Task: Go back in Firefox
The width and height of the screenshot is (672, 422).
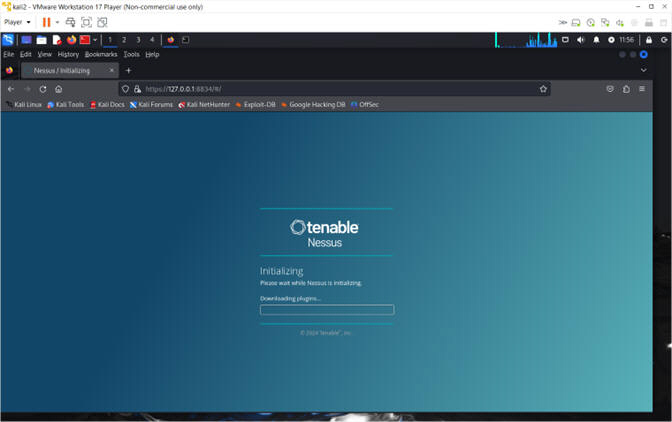Action: tap(11, 89)
